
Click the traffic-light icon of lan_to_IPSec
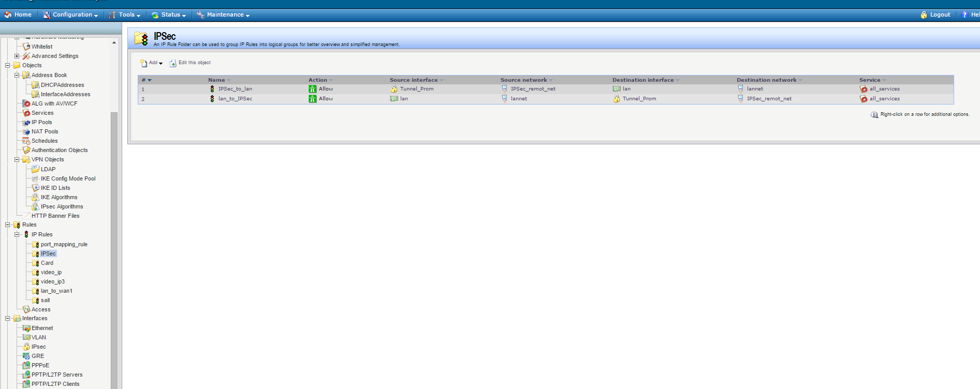(x=212, y=99)
